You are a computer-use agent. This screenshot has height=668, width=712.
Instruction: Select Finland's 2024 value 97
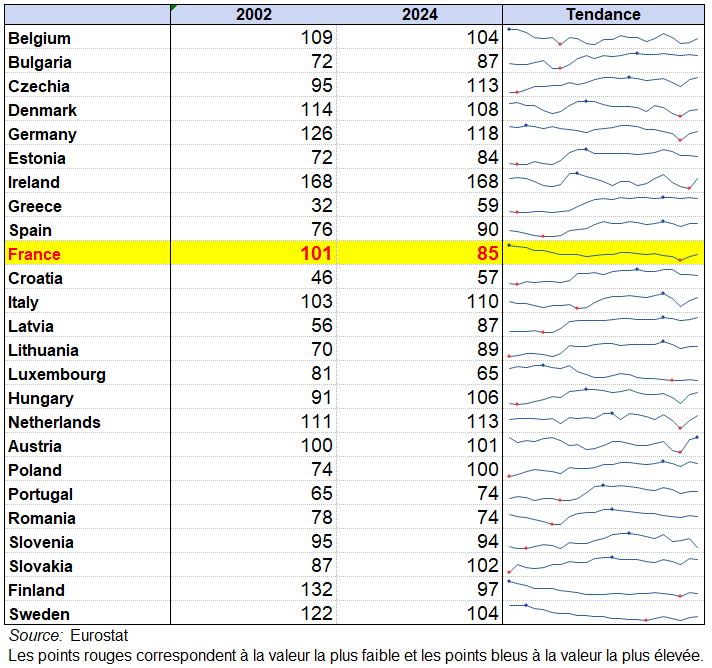point(488,589)
